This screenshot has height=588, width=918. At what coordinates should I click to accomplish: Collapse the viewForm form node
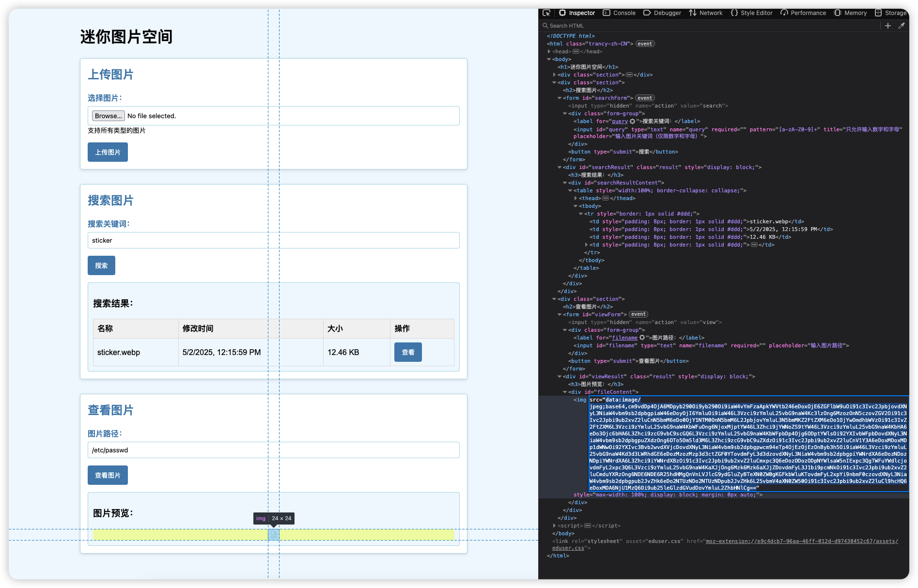click(560, 314)
